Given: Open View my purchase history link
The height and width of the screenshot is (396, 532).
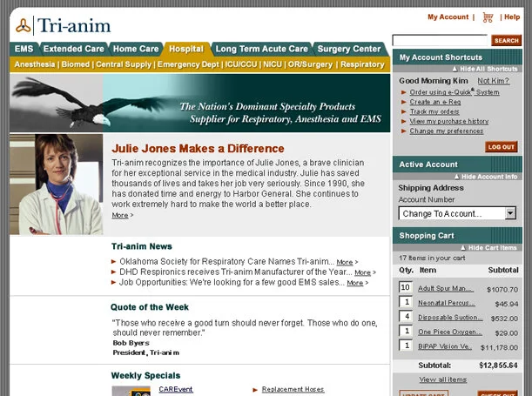Looking at the screenshot, I should (449, 121).
